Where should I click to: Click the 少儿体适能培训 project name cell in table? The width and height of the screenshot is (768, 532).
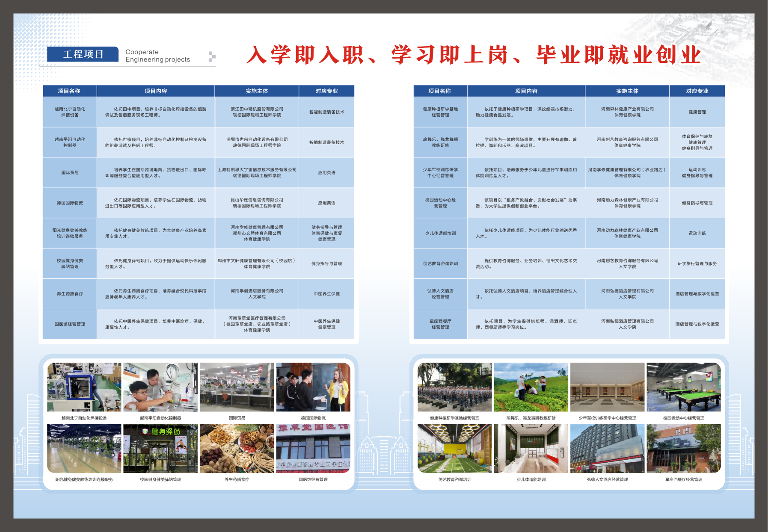point(440,233)
